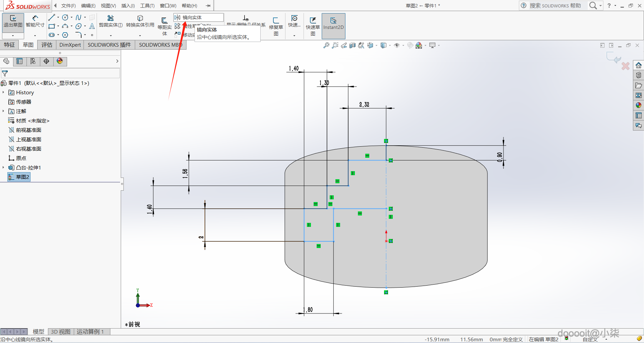Open the ConfigurationManager tab icon

click(33, 61)
